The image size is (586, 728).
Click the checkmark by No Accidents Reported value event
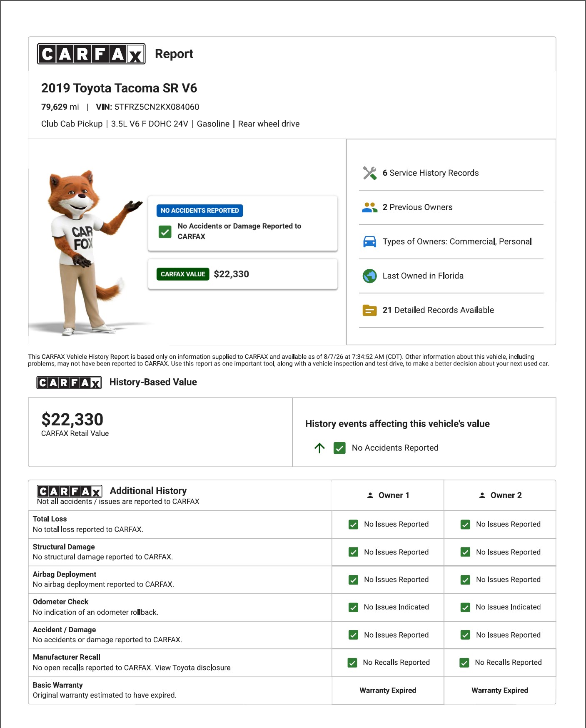click(x=339, y=448)
